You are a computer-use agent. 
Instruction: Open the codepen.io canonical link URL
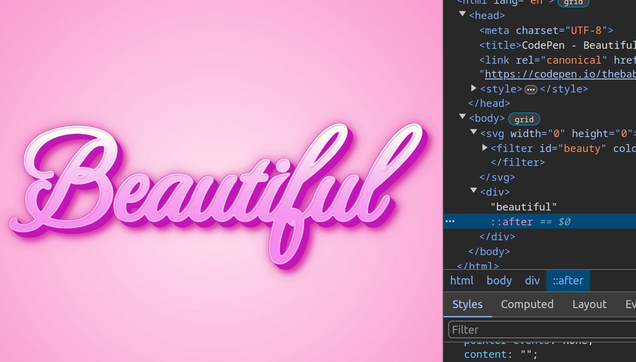(560, 74)
